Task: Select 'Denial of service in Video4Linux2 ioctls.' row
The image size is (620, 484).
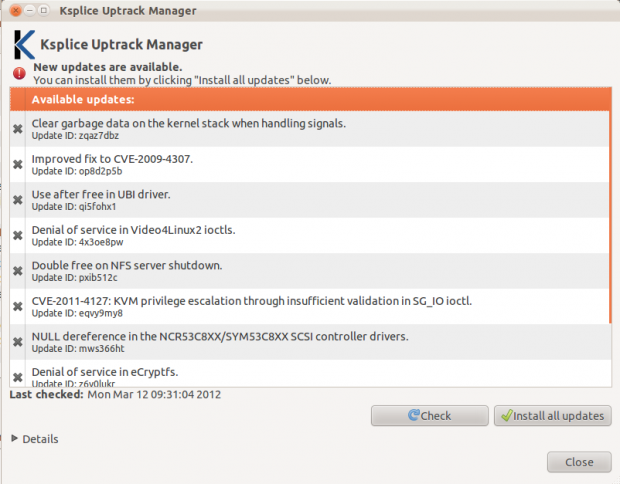Action: pos(310,236)
